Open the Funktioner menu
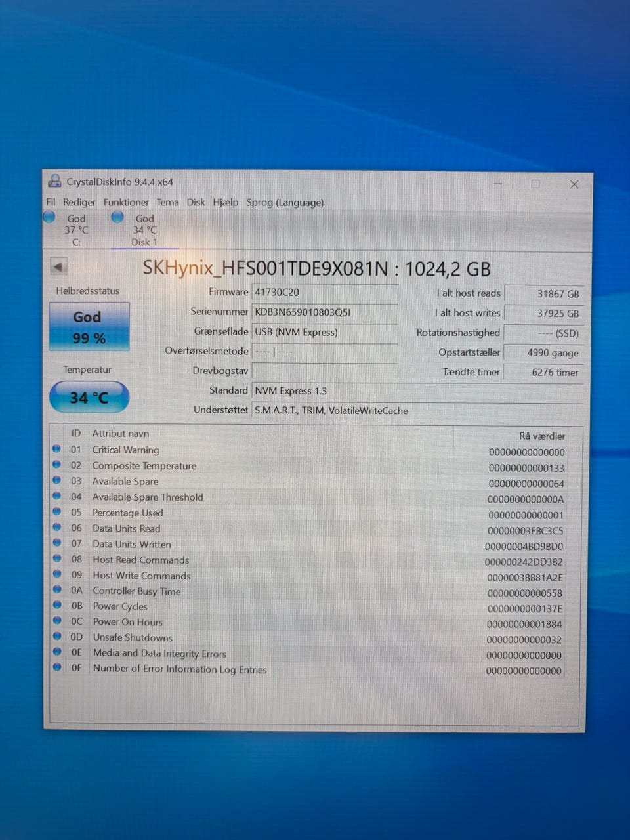Screen dimensions: 630x840 [x=126, y=202]
